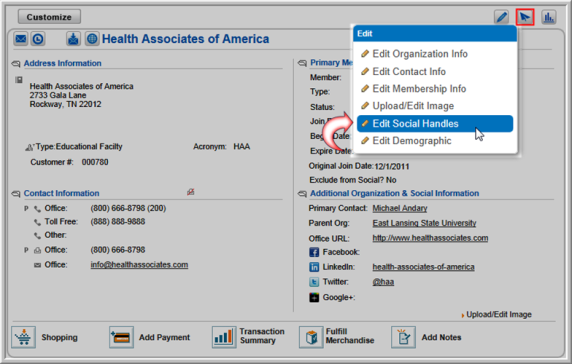The width and height of the screenshot is (572, 364).
Task: Click the Add Payment credit card icon
Action: [x=121, y=337]
